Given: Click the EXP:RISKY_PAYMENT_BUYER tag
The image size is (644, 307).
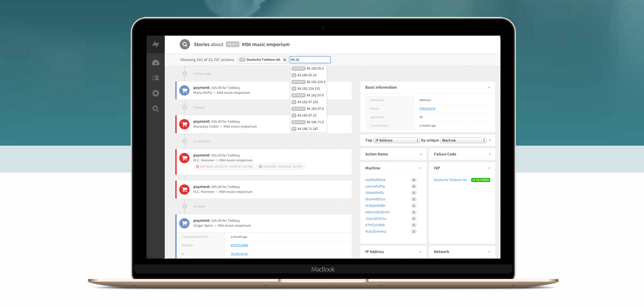Looking at the screenshot, I should (280, 167).
